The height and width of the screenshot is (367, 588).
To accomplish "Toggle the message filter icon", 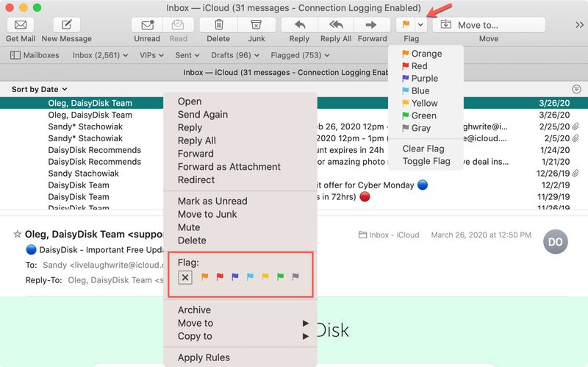I will (576, 89).
